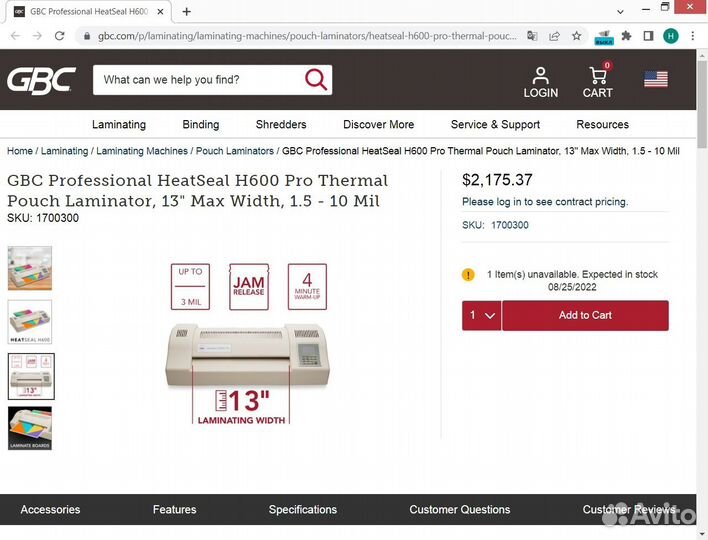Viewport: 708px width, 540px height.
Task: Jump to the Customer Questions tab
Action: (x=460, y=509)
